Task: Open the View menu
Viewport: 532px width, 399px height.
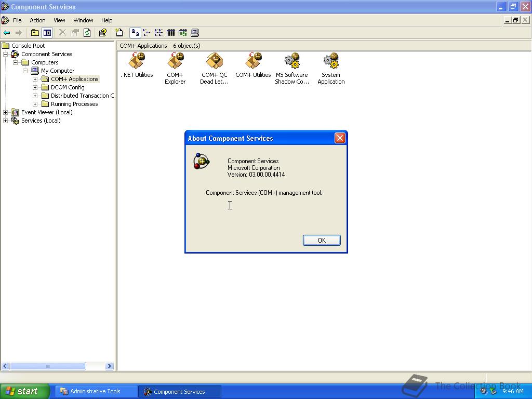Action: (59, 20)
